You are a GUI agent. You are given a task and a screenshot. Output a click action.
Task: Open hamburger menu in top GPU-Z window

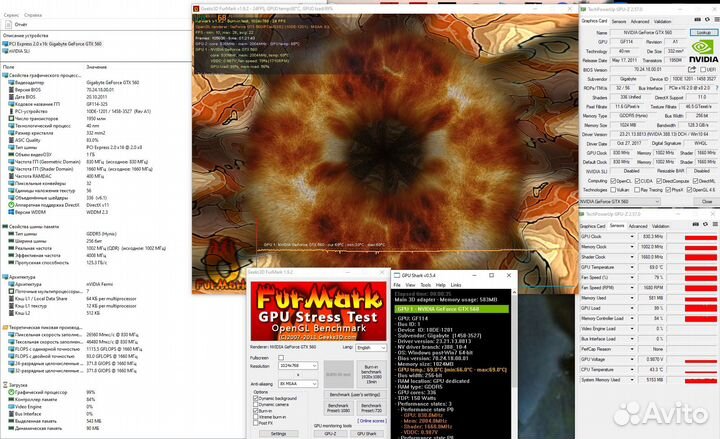pyautogui.click(x=716, y=19)
